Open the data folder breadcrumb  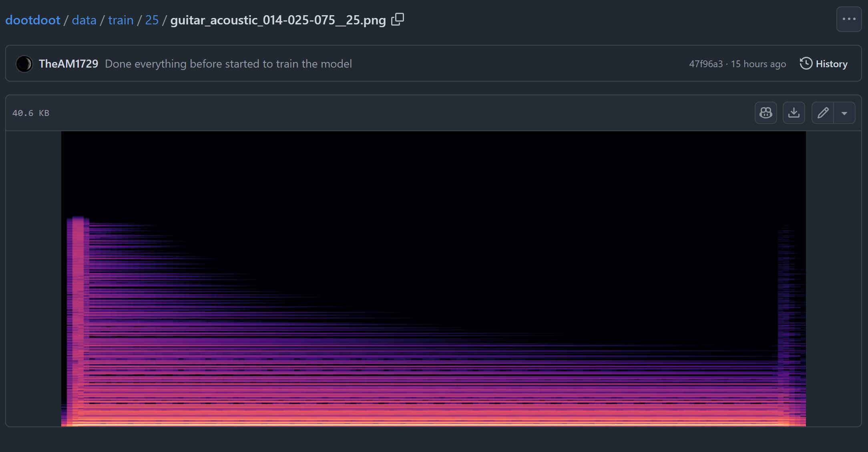click(x=84, y=20)
